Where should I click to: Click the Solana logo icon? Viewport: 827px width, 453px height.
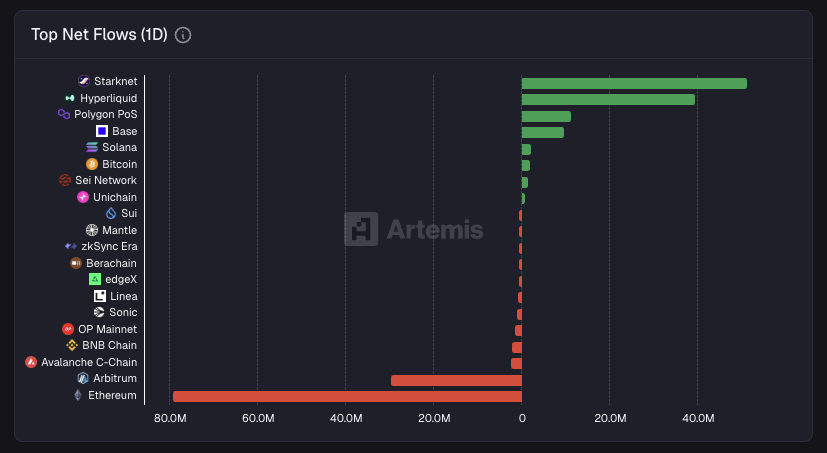coord(92,147)
